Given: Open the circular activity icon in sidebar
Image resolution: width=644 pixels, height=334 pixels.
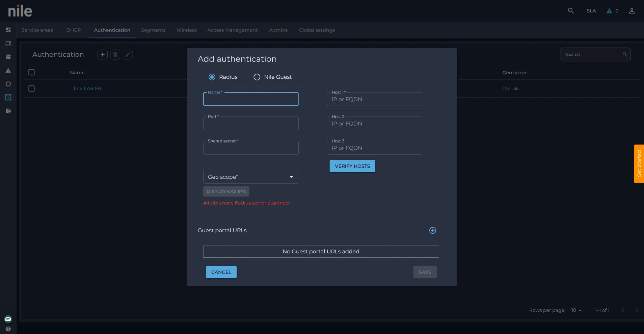Looking at the screenshot, I should (8, 84).
